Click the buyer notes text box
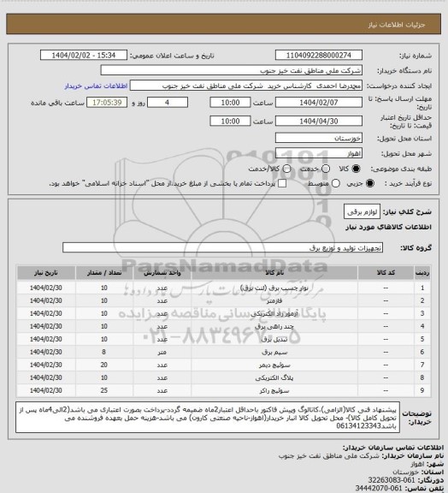 [x=208, y=417]
